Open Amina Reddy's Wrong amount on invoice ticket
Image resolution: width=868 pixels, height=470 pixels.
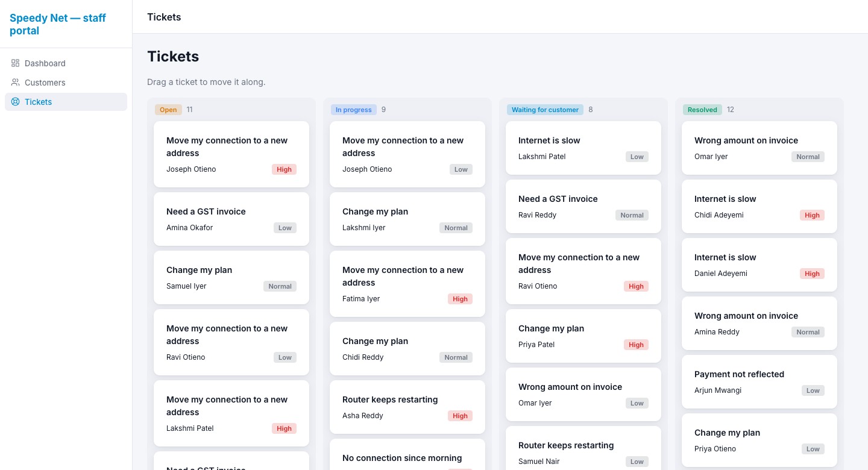click(759, 323)
